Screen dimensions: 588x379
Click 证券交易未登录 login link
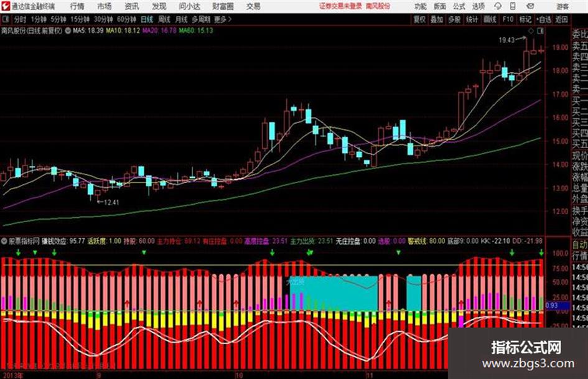click(341, 6)
